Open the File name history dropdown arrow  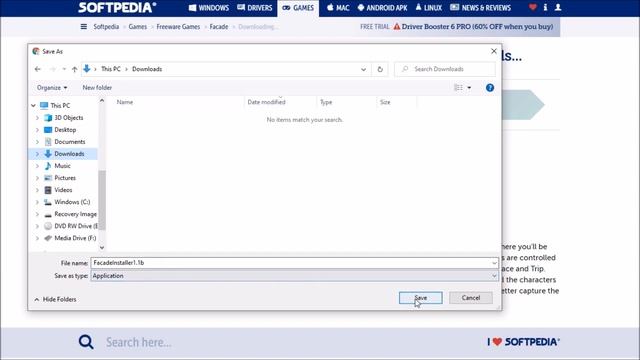click(x=494, y=263)
